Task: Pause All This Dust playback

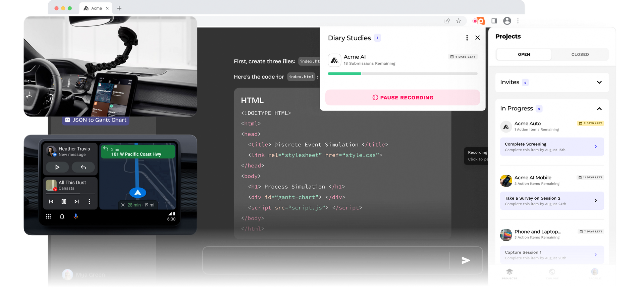Action: 64,201
